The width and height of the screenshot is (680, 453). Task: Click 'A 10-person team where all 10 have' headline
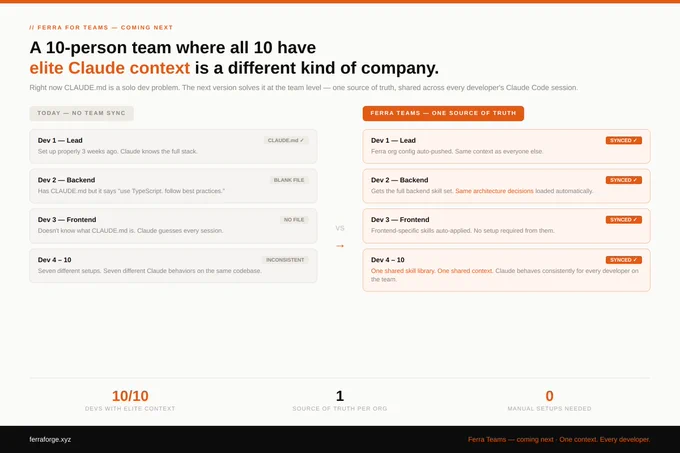click(x=173, y=48)
